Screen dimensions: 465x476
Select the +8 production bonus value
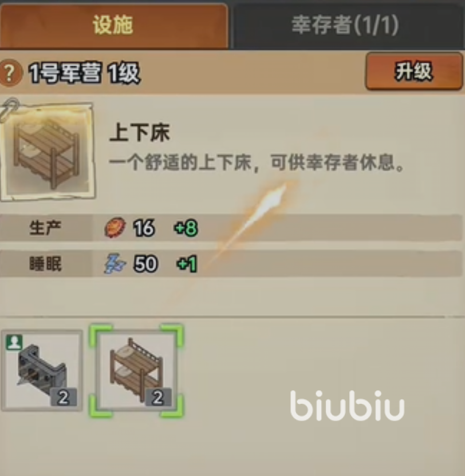tap(186, 228)
